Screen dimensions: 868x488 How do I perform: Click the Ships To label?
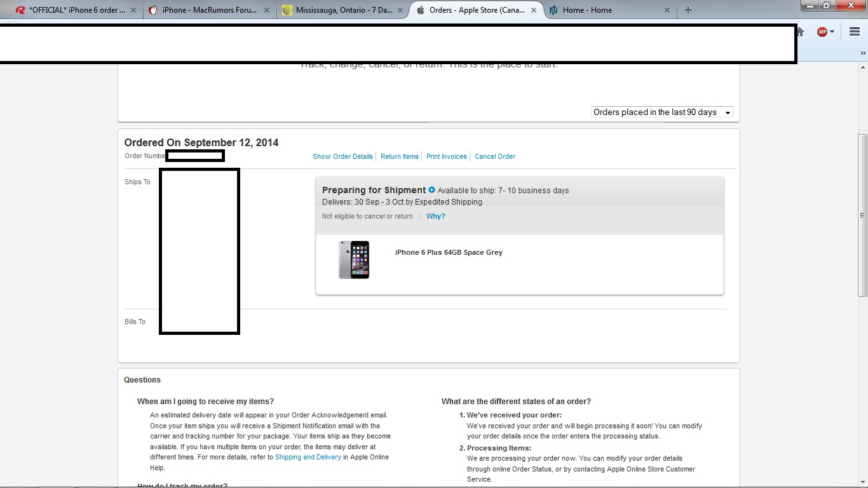pos(137,182)
